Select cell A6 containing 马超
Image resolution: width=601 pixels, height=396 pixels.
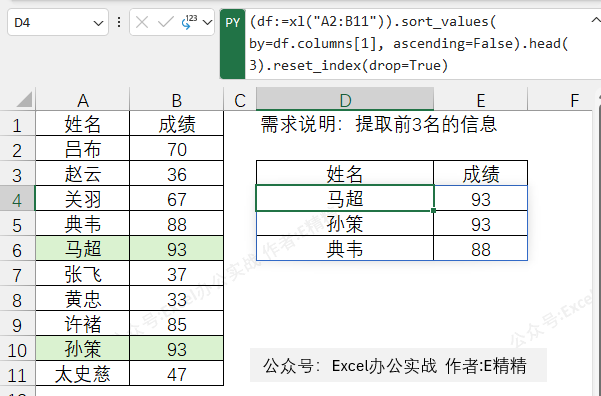[83, 248]
